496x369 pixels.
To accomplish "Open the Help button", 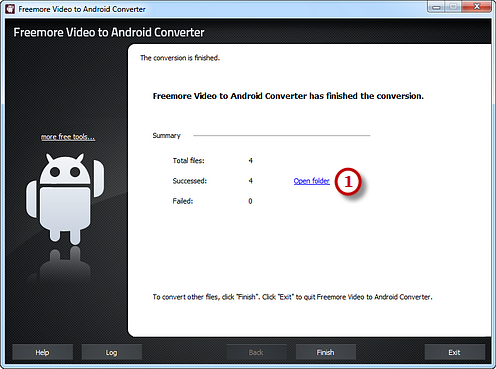I will pos(42,352).
